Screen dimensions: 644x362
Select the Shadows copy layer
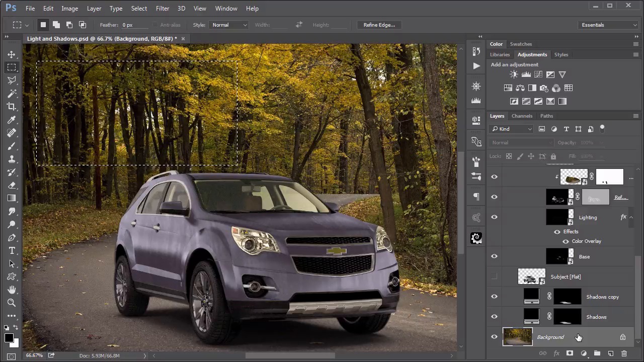(x=602, y=297)
